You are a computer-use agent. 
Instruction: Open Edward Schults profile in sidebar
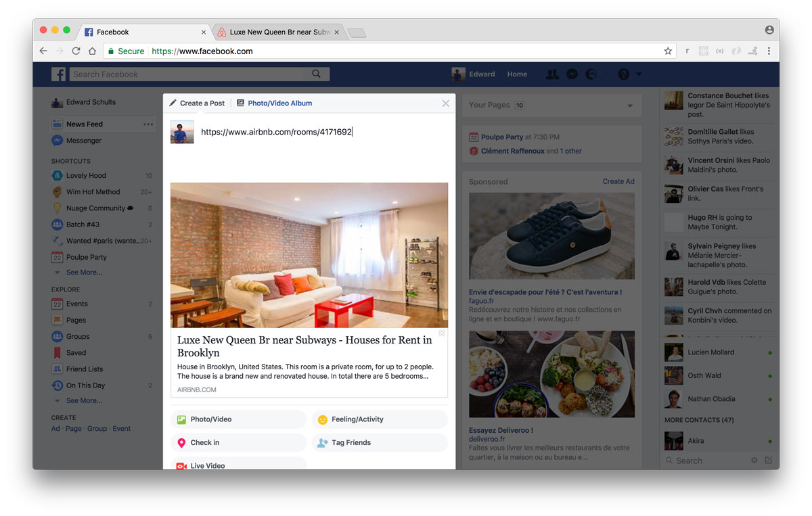[84, 103]
